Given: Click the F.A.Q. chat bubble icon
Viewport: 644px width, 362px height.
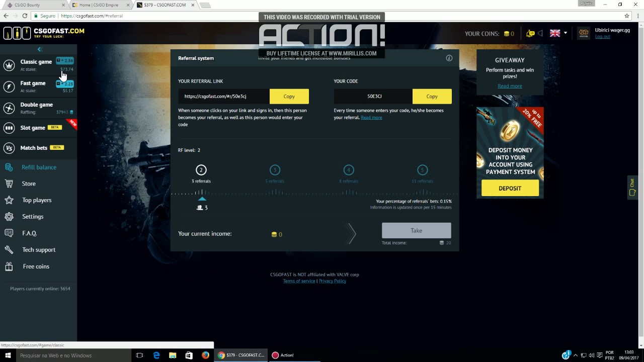Looking at the screenshot, I should pos(9,233).
